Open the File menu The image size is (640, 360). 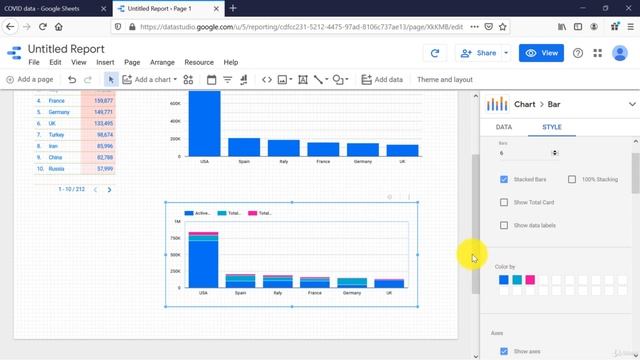point(34,62)
